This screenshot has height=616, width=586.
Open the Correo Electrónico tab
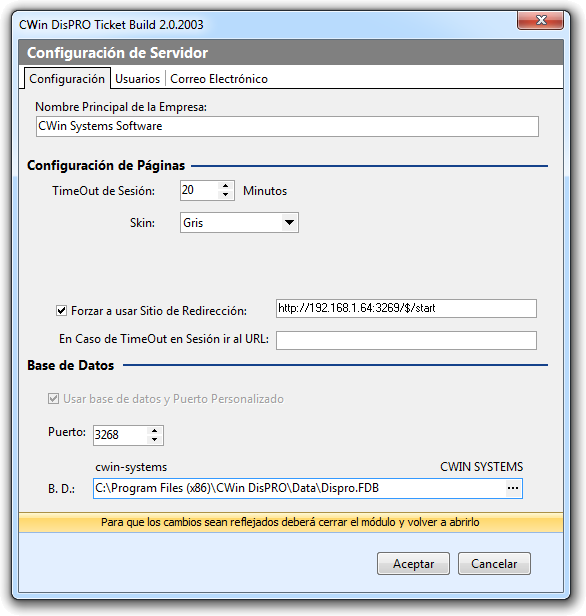[x=219, y=79]
